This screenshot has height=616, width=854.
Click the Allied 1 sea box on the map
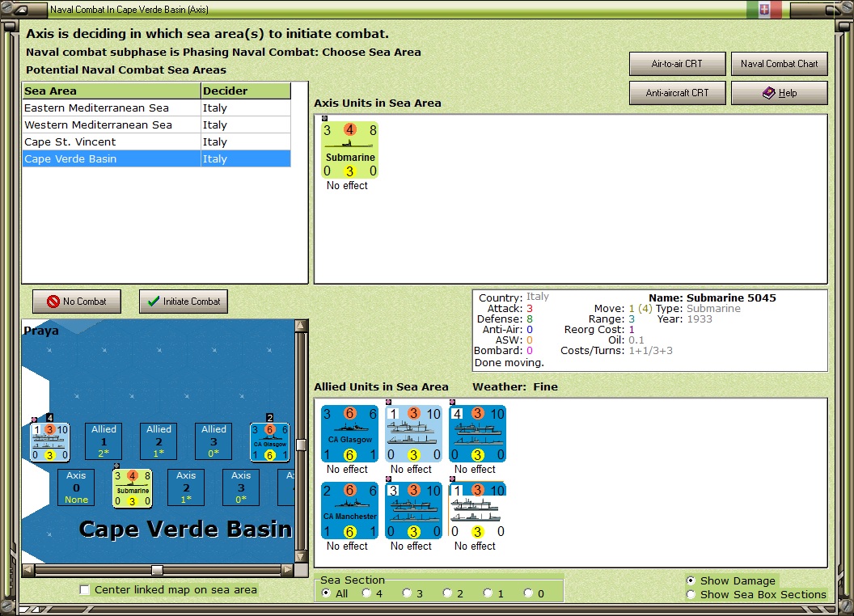click(104, 441)
